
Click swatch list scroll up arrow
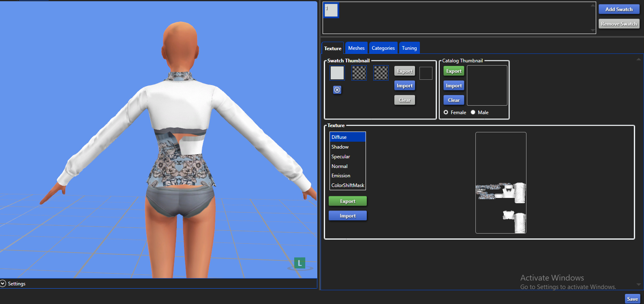593,5
